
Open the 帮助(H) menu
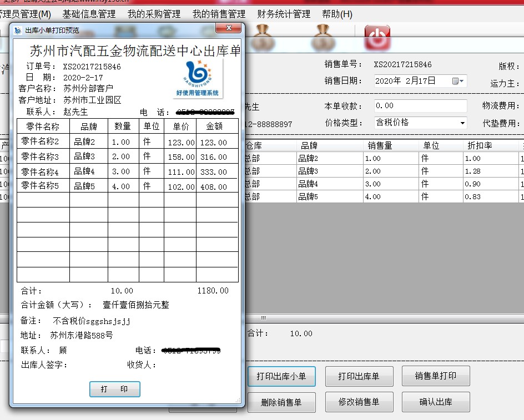[x=337, y=14]
